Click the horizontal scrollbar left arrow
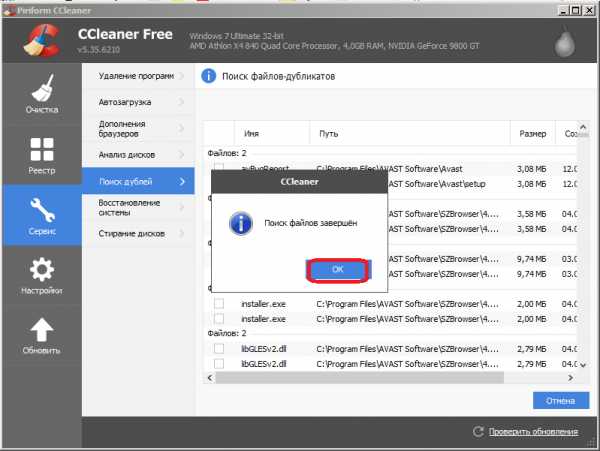 click(x=210, y=378)
